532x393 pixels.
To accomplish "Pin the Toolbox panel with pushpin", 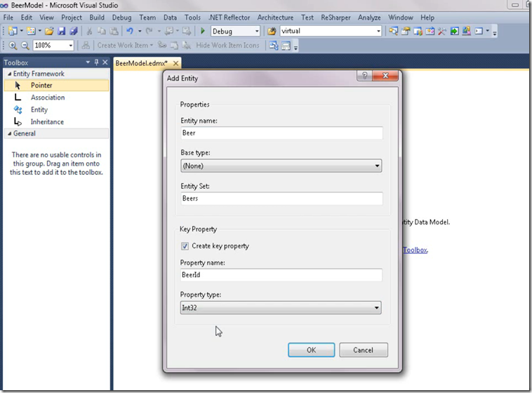I will point(96,62).
